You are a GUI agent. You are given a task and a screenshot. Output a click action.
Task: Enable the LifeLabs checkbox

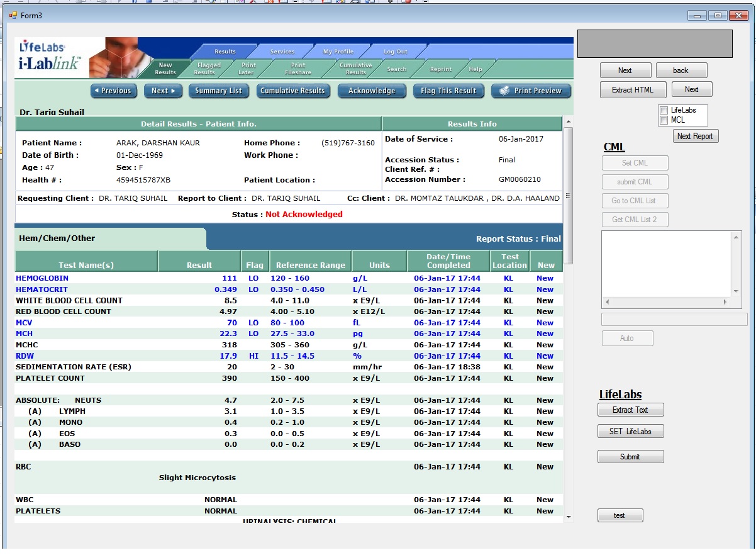tap(664, 110)
